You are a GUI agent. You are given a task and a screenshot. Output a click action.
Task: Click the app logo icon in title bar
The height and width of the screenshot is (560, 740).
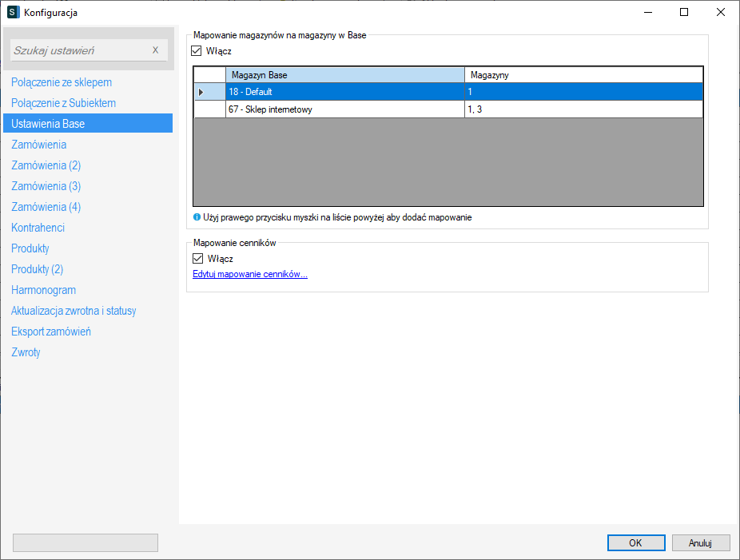coord(13,13)
